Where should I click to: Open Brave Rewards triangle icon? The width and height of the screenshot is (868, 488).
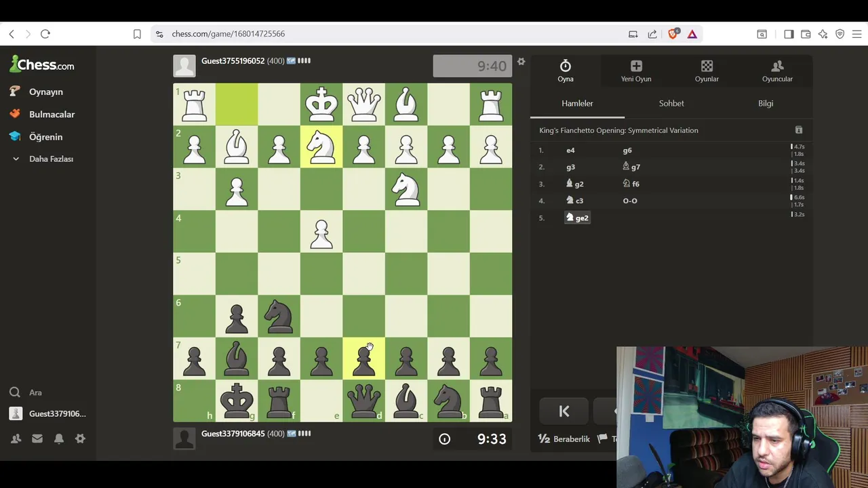click(692, 34)
